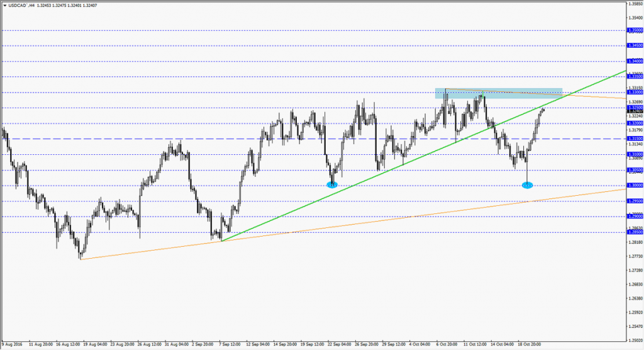This screenshot has height=350, width=644.
Task: Click the 1.32690 axis price value
Action: 635,102
